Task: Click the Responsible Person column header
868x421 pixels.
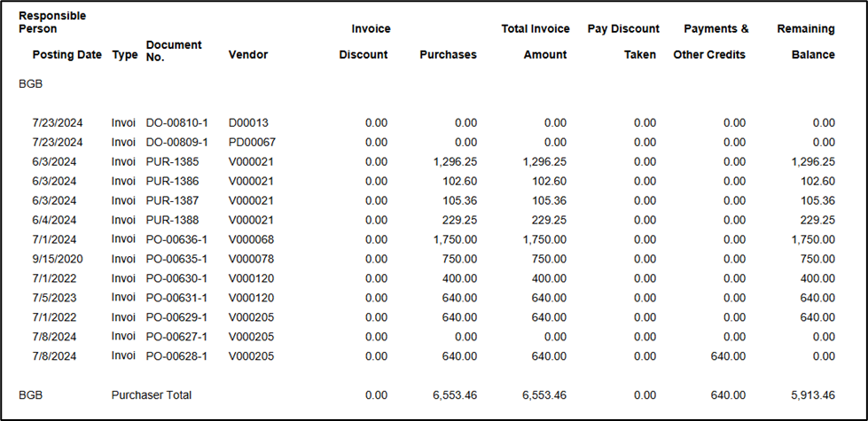Action: click(52, 22)
